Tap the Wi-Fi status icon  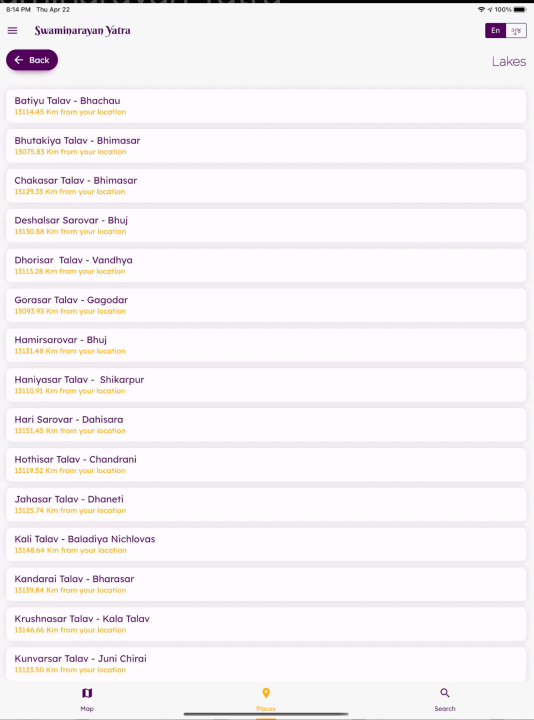(x=481, y=9)
